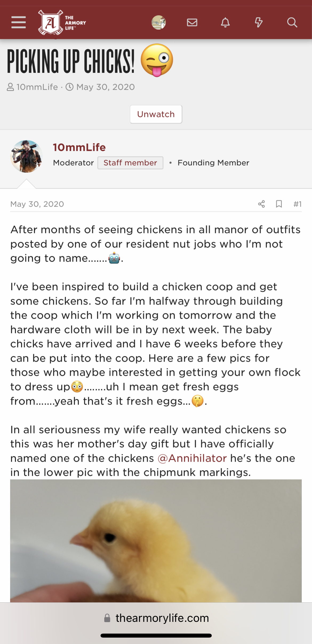Open 10mmLife's profile from post header

(x=79, y=147)
